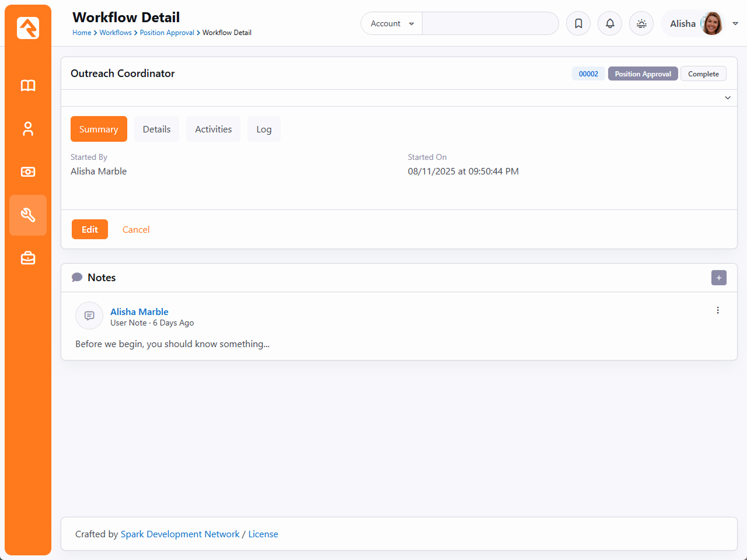Viewport: 747px width, 560px height.
Task: Open the person icon sidebar menu
Action: pyautogui.click(x=28, y=129)
